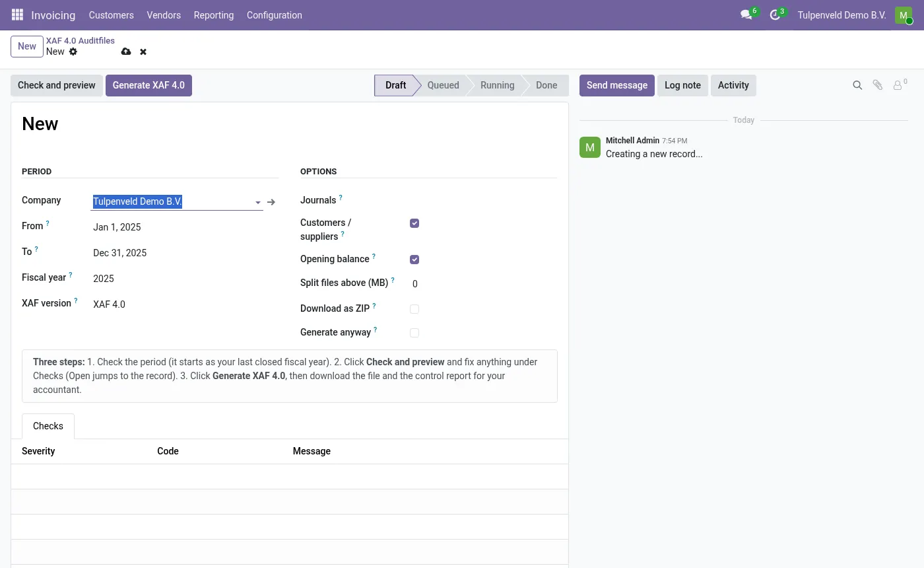Uncheck the Customers / suppliers checkbox
Screen dimensions: 924x568
click(414, 223)
